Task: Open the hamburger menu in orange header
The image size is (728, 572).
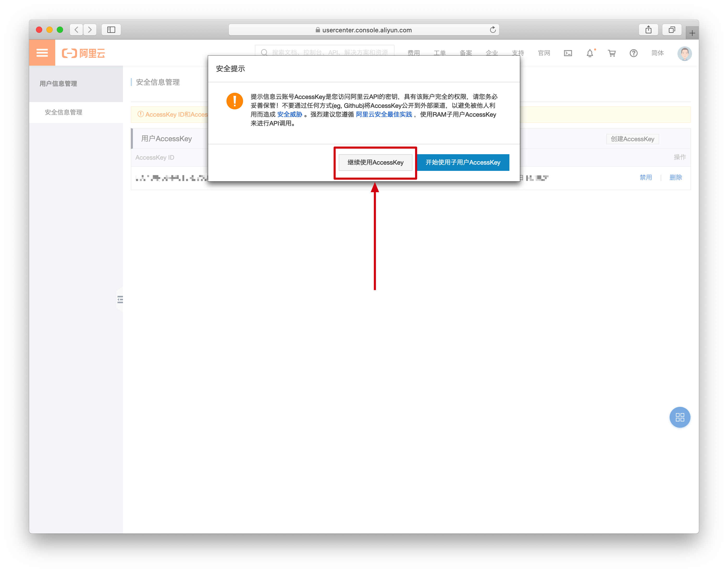Action: coord(42,53)
